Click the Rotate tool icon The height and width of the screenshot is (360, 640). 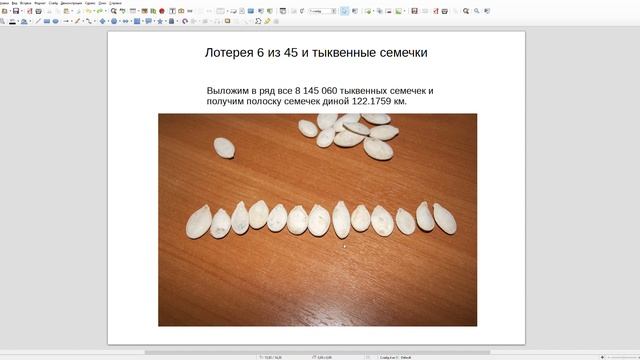(x=185, y=21)
